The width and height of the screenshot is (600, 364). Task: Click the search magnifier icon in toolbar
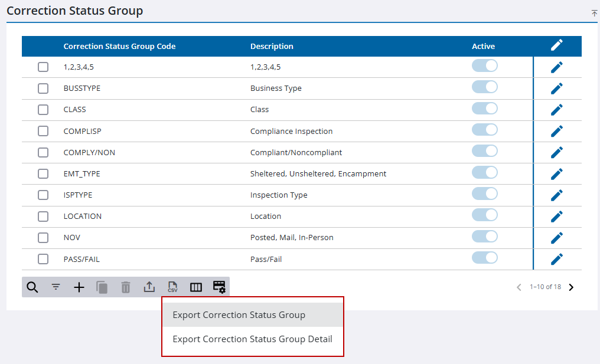tap(32, 287)
